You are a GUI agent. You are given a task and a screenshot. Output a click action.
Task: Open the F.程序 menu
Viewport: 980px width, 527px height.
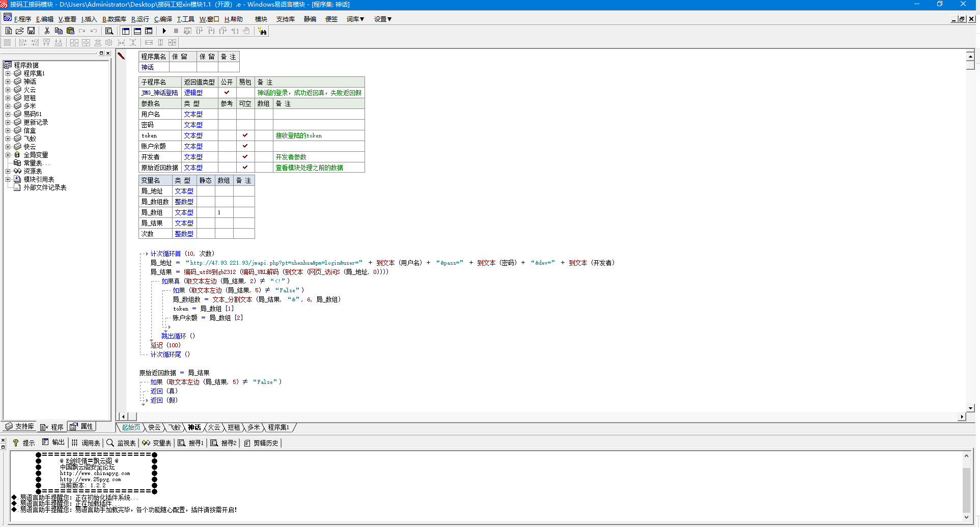[22, 19]
